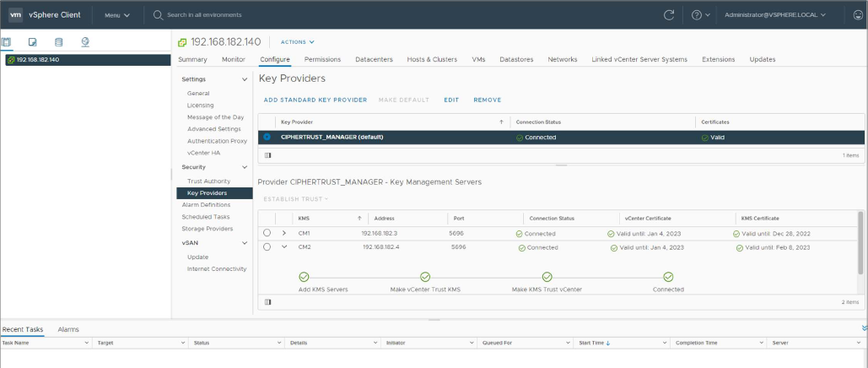Collapse the CM2 server row details

[x=284, y=247]
